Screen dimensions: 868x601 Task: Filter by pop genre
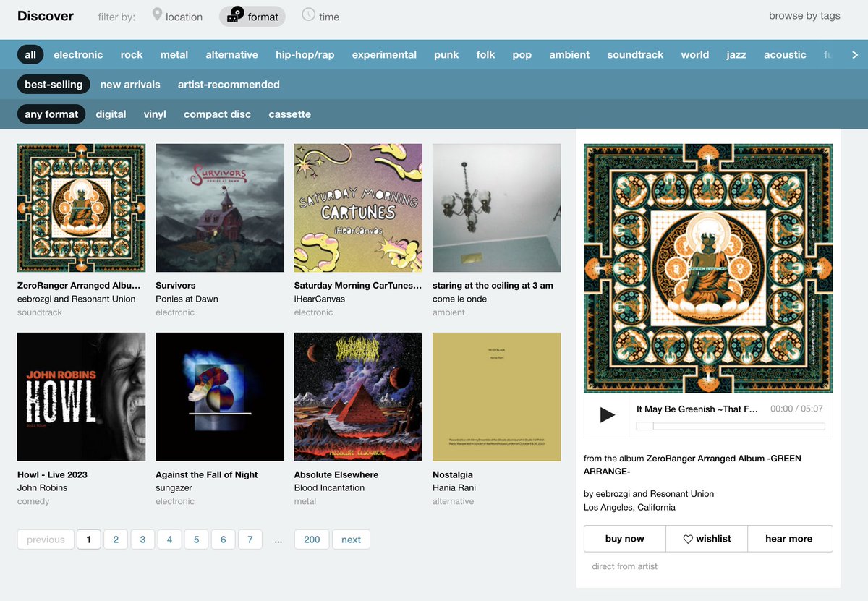coord(522,54)
